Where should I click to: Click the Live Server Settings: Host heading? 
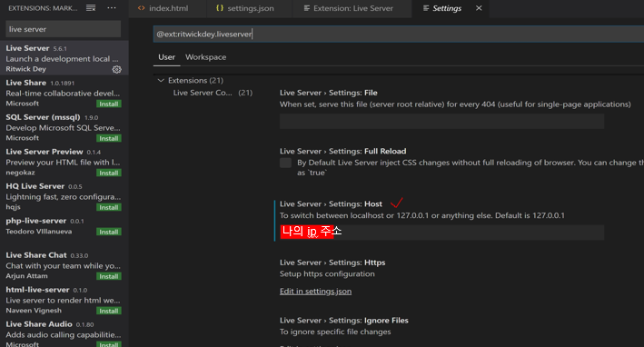[x=331, y=203]
